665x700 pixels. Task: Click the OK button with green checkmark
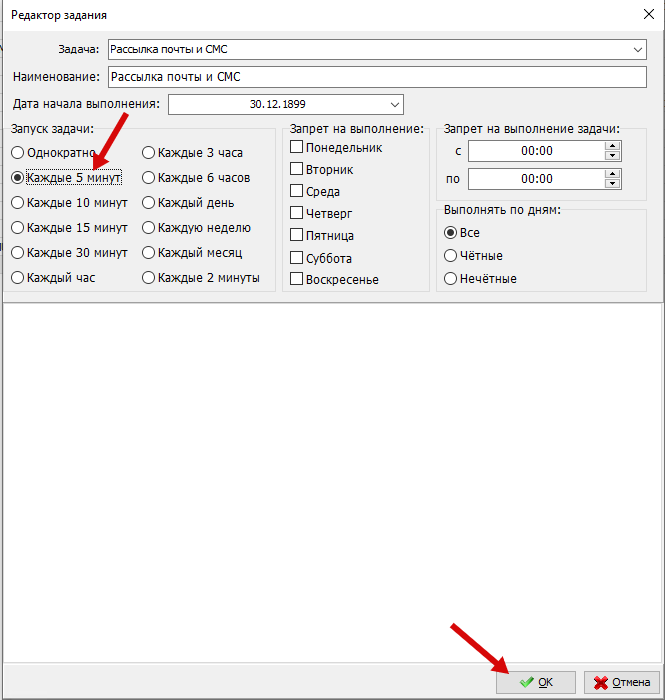coord(537,682)
